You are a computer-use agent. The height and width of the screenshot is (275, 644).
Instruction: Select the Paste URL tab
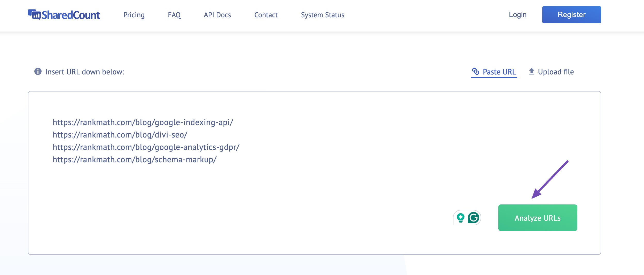coord(494,72)
